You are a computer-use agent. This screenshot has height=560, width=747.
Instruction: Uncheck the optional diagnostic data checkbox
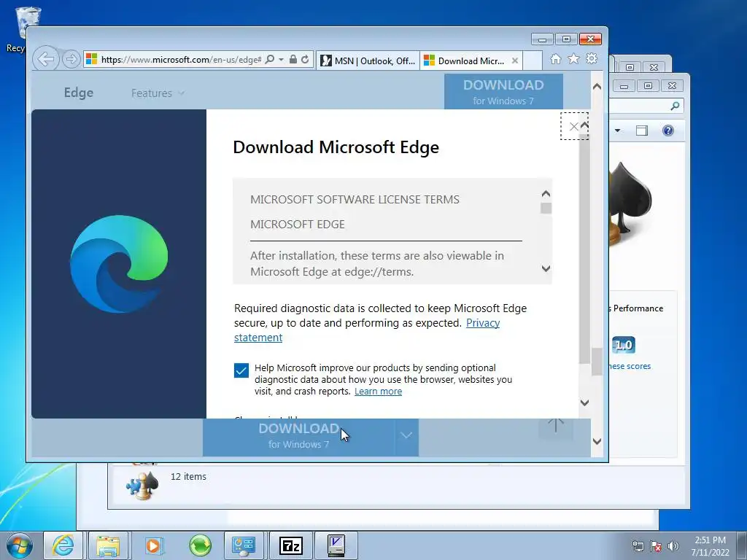pos(241,370)
